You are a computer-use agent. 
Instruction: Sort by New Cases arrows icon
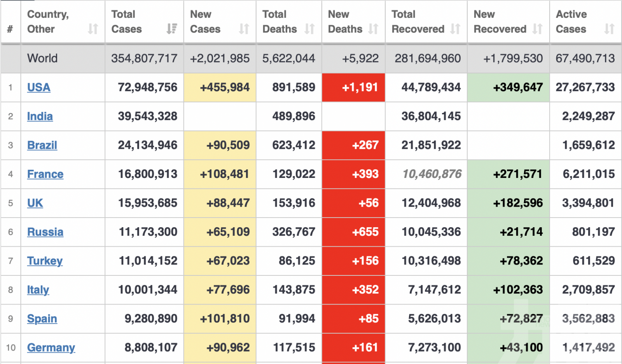click(x=244, y=29)
